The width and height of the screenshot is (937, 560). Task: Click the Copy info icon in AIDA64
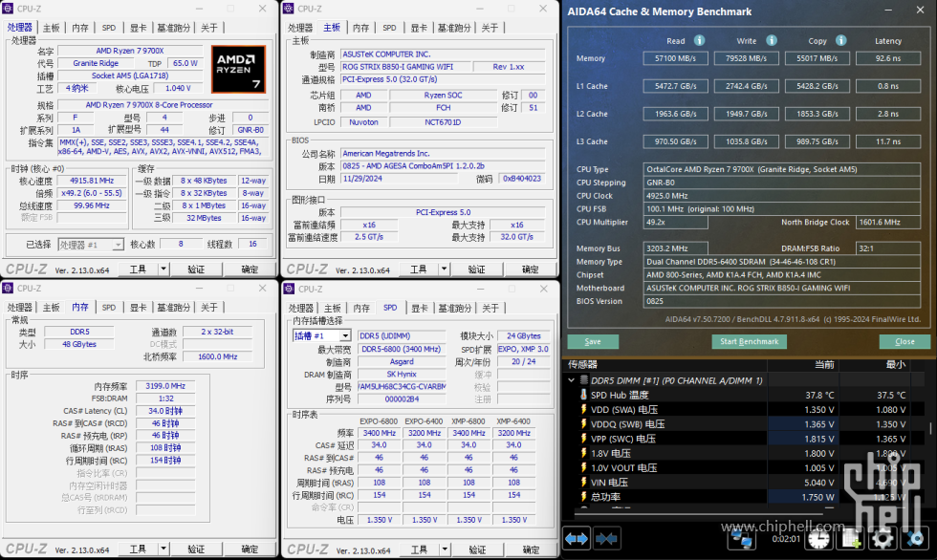[x=840, y=40]
